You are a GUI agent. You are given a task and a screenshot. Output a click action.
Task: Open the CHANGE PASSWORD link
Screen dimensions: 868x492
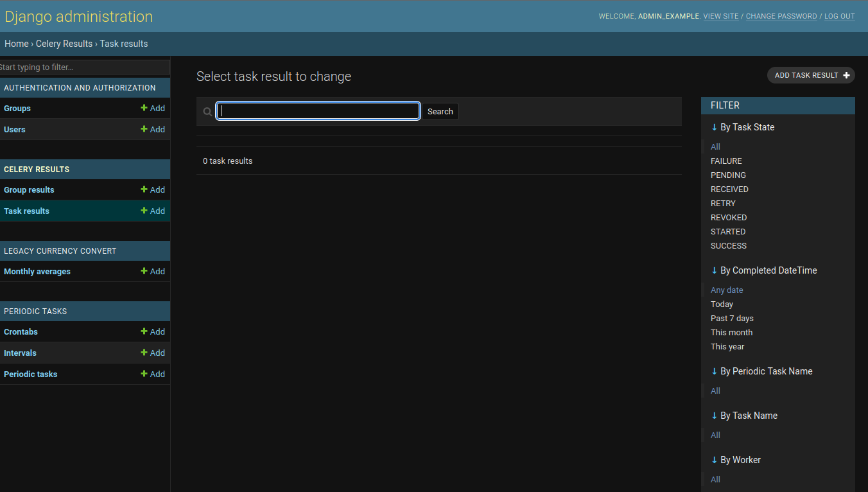click(x=781, y=16)
